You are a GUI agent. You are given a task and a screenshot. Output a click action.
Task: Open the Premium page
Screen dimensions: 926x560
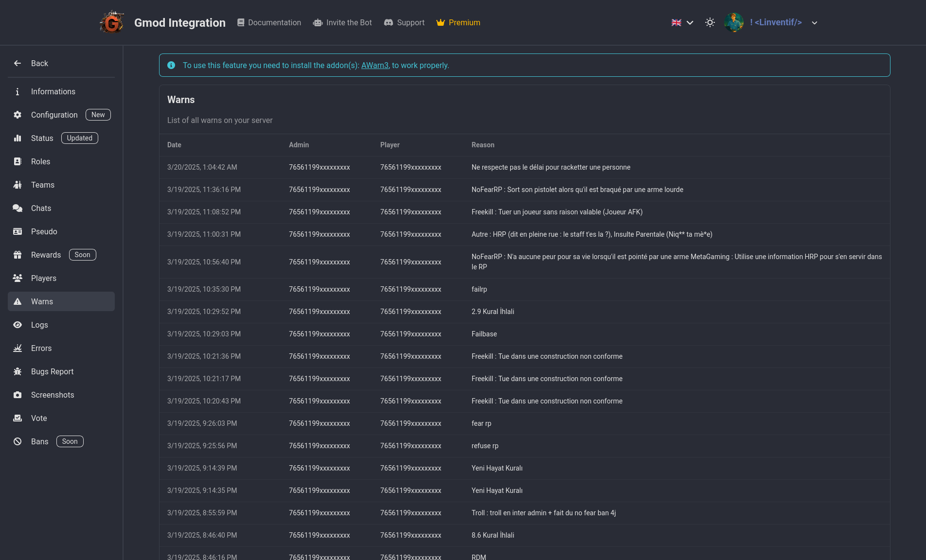(x=458, y=22)
